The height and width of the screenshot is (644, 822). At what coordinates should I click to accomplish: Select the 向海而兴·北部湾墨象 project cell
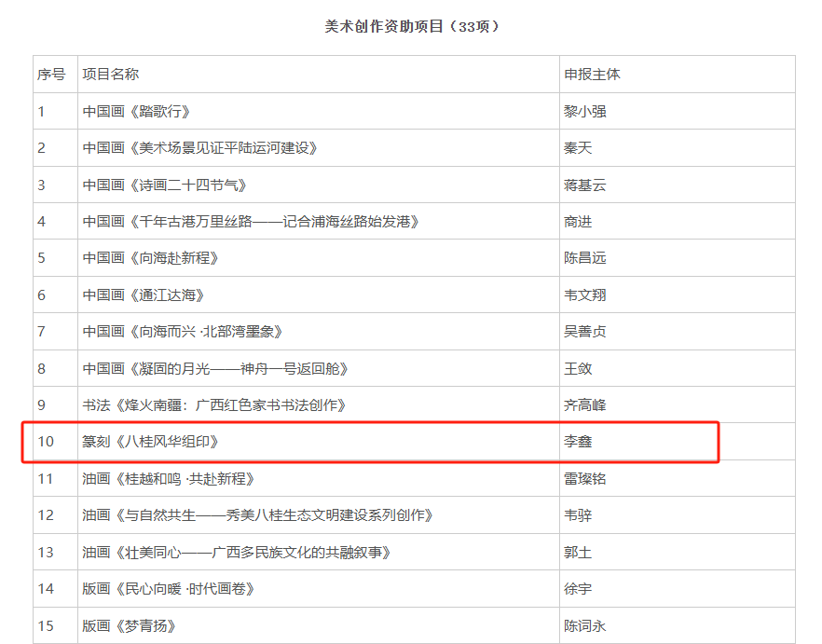[x=182, y=332]
